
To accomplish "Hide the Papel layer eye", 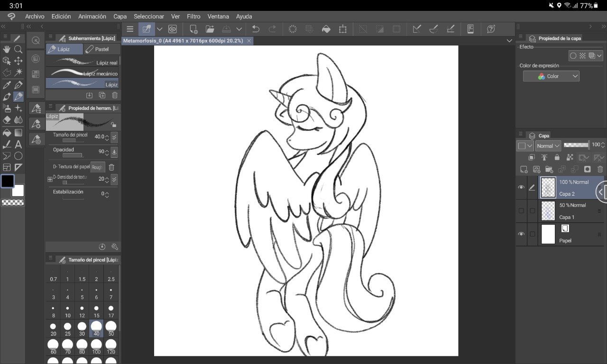I will [522, 234].
